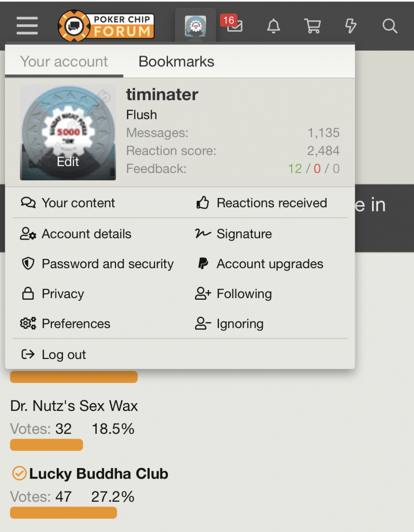Open the inbox envelope with 16 badge
Viewport: 414px width, 532px height.
pos(232,24)
